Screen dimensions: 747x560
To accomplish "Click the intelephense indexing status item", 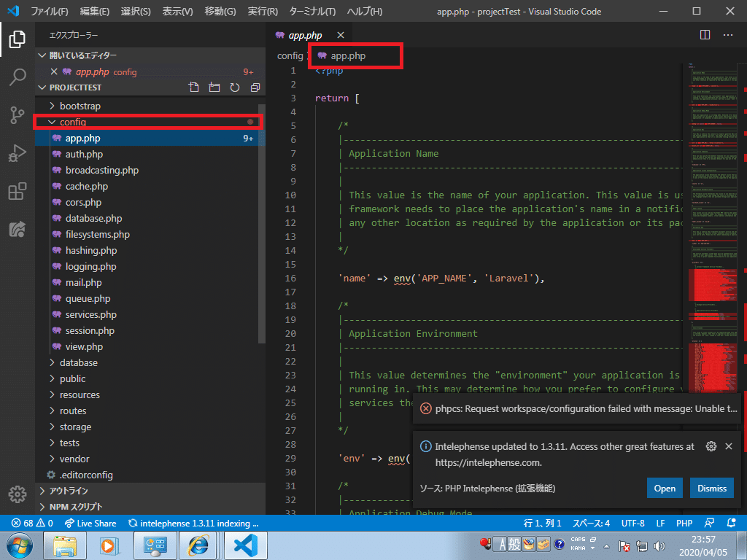I will click(x=193, y=524).
